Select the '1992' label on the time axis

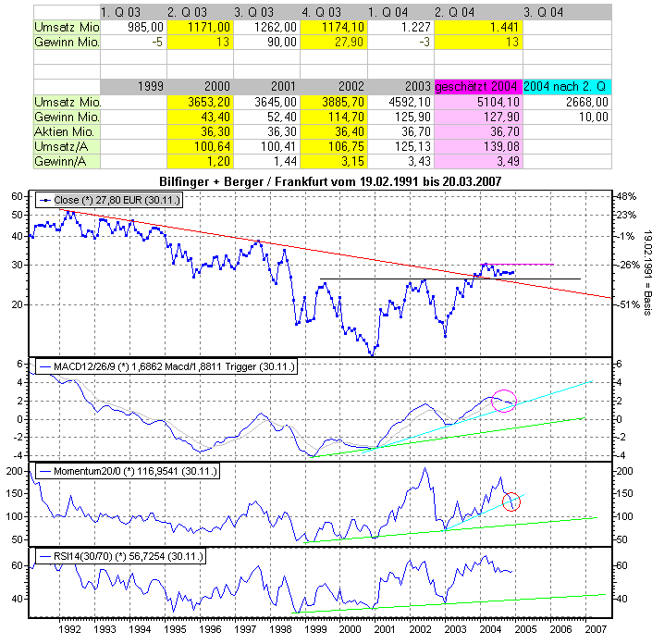pos(69,629)
